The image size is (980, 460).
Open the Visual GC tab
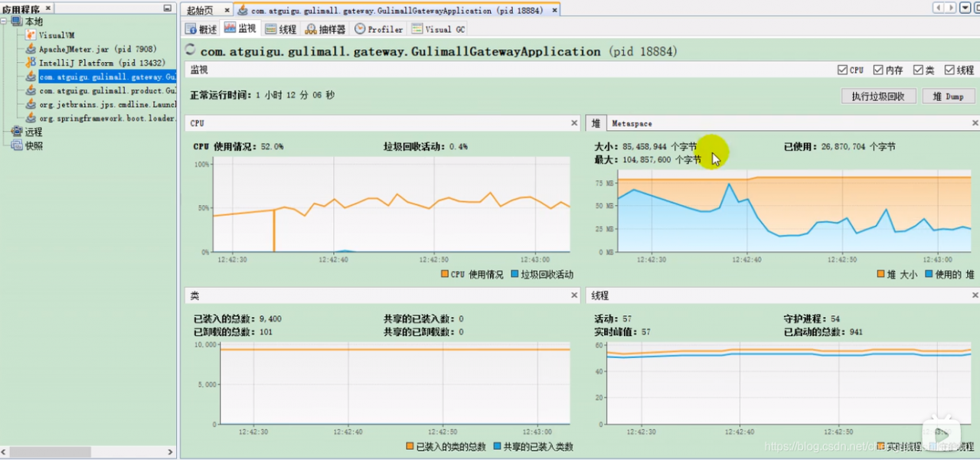[x=438, y=29]
